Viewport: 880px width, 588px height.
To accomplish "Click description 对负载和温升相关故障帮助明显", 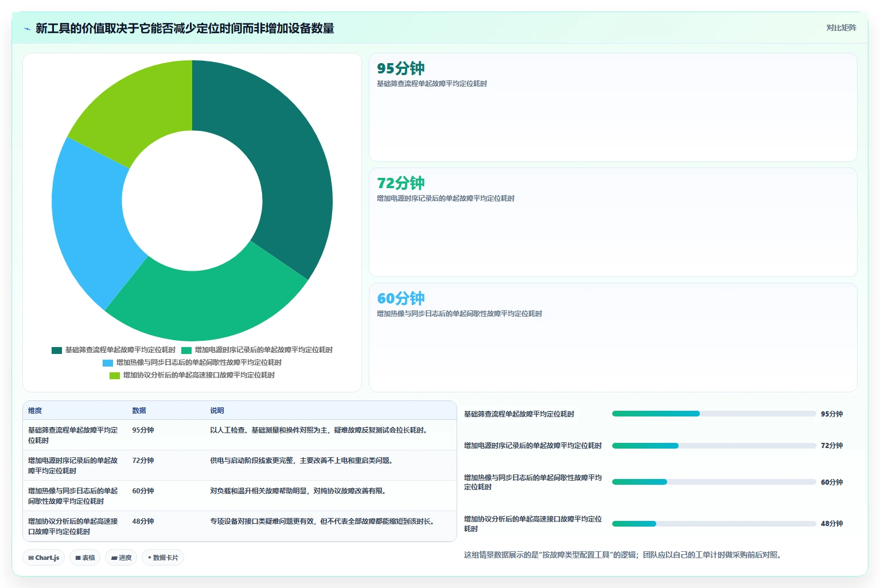I will click(x=299, y=491).
